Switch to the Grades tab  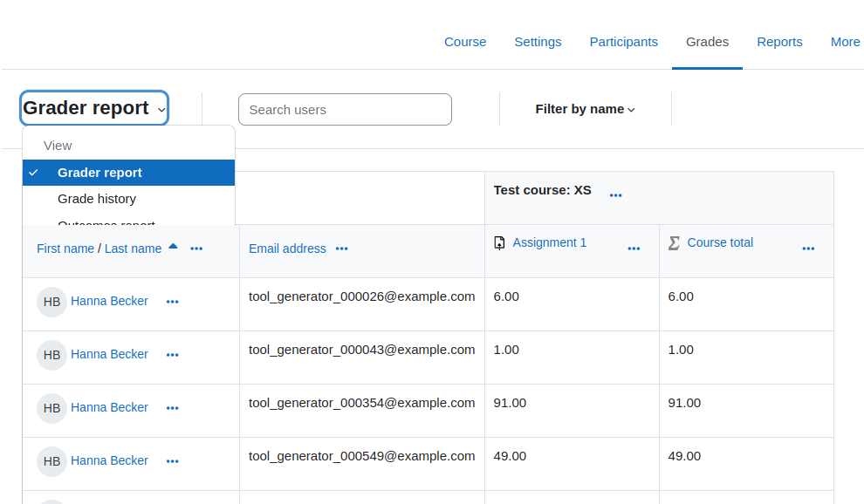(x=707, y=42)
